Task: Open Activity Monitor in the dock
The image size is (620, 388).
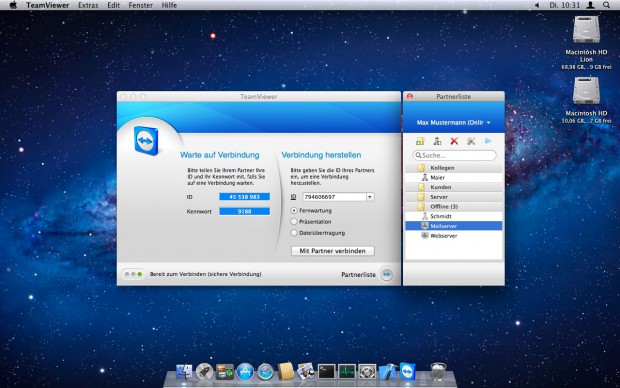Action: [347, 372]
